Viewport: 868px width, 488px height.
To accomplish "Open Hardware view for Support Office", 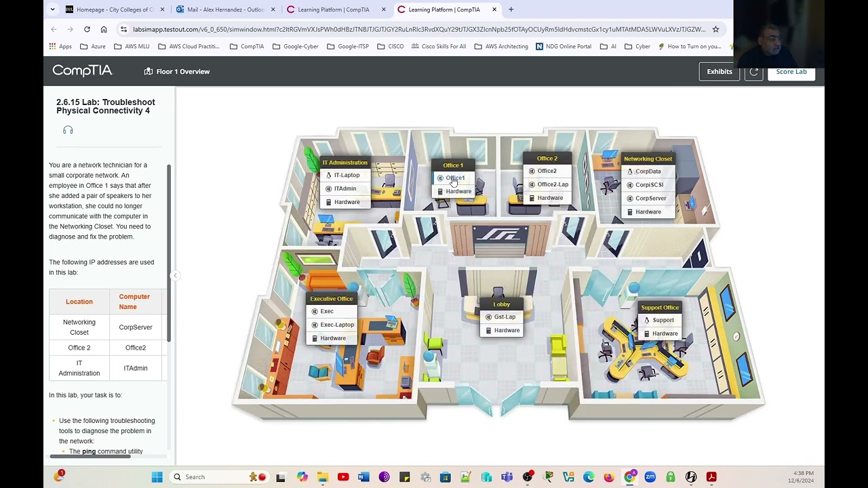I will click(x=661, y=333).
